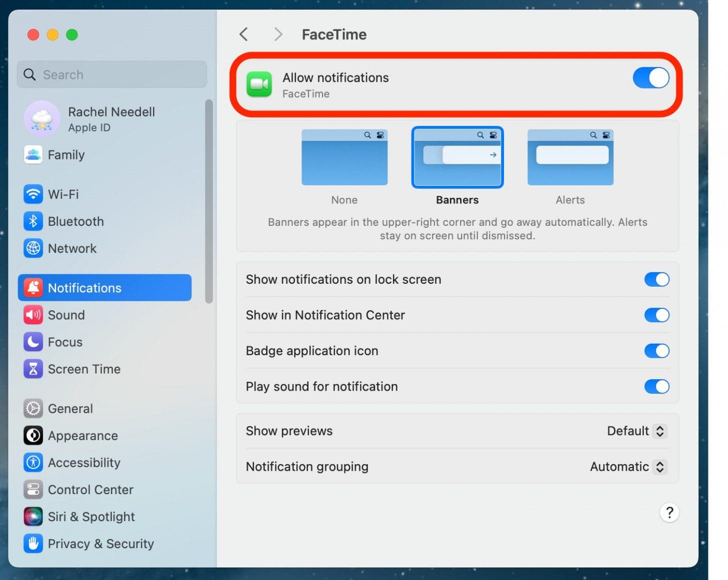Open Control Center settings icon

point(32,490)
